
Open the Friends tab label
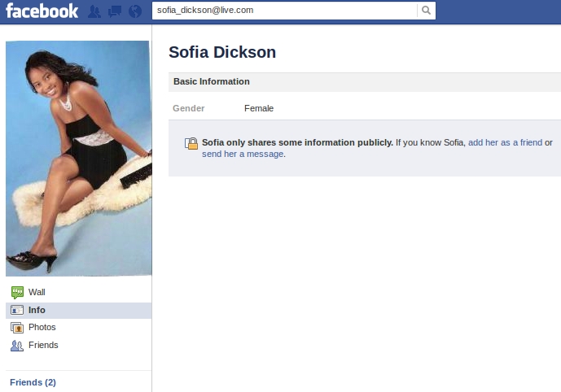click(x=43, y=345)
